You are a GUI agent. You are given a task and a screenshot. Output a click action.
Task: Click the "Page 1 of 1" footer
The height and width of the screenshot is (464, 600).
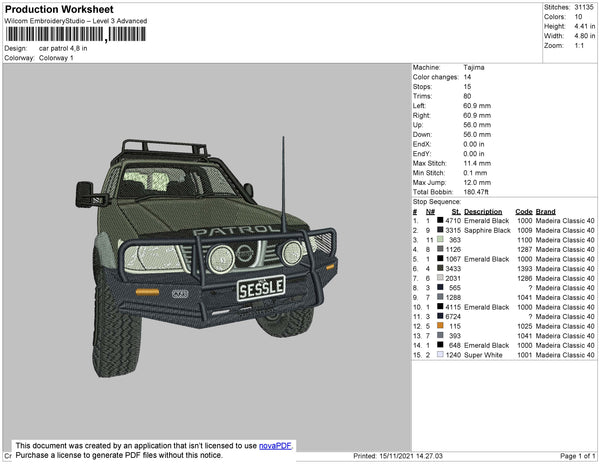tap(578, 456)
